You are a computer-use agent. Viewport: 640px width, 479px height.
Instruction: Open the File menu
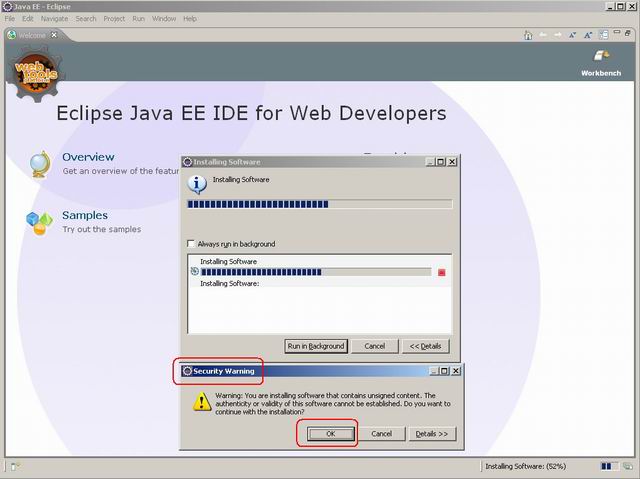pos(10,19)
